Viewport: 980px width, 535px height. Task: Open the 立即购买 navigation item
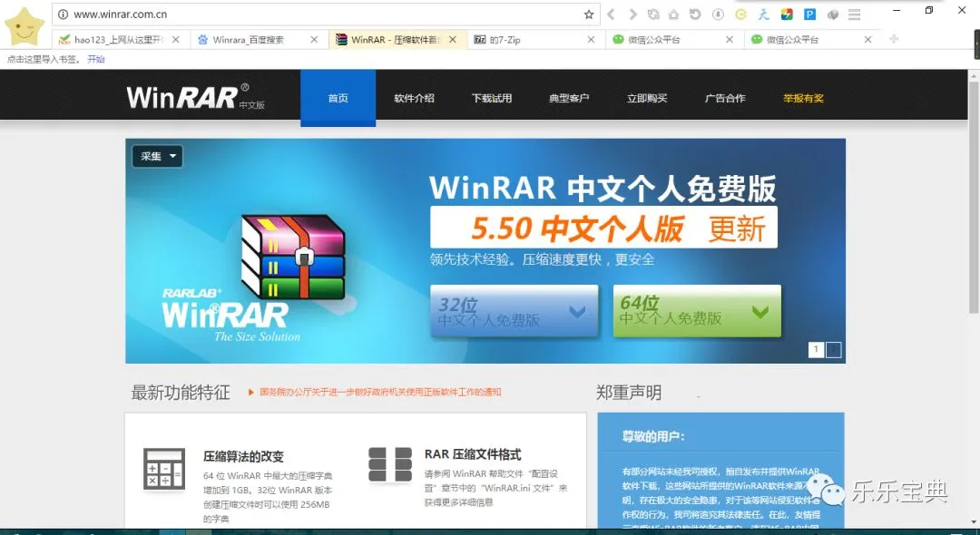[x=648, y=98]
